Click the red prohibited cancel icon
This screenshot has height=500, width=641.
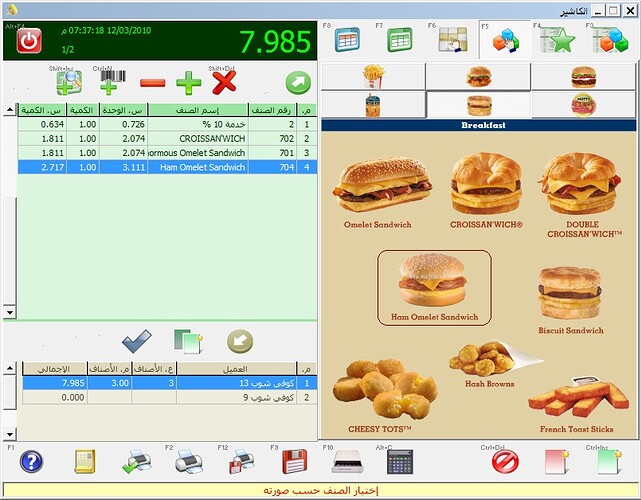(505, 462)
